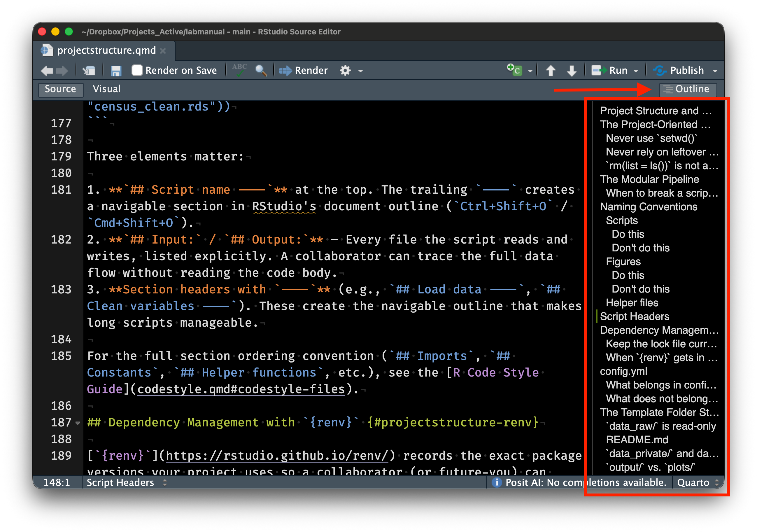This screenshot has width=757, height=532.
Task: Run all chunks above with the up arrow
Action: pyautogui.click(x=551, y=70)
